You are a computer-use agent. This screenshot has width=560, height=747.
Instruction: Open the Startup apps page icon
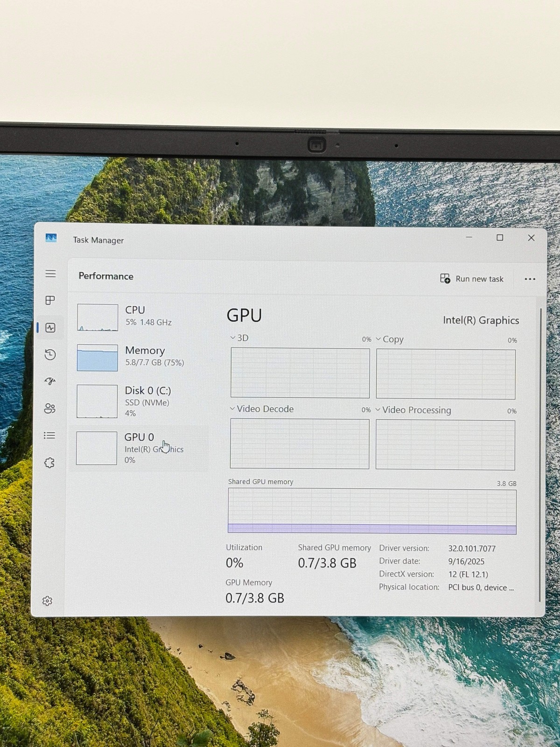[x=50, y=381]
